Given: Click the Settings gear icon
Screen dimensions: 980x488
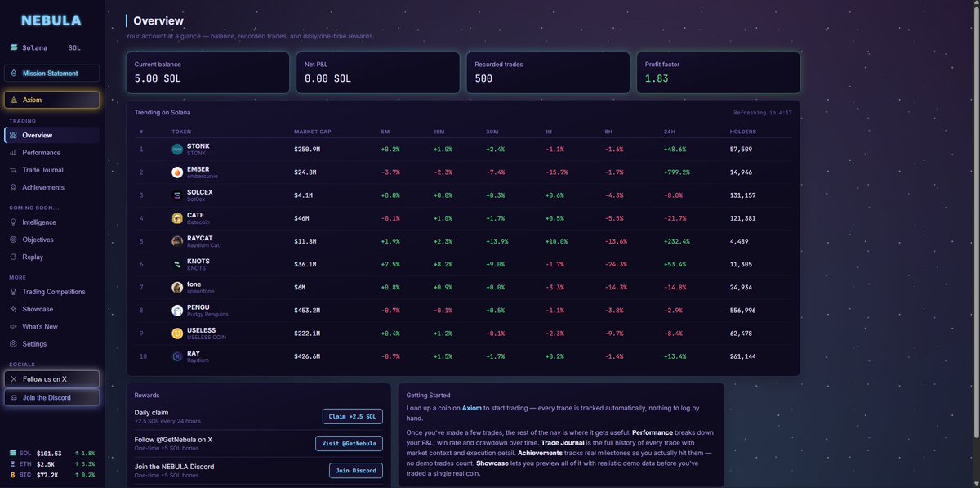Looking at the screenshot, I should pyautogui.click(x=13, y=343).
